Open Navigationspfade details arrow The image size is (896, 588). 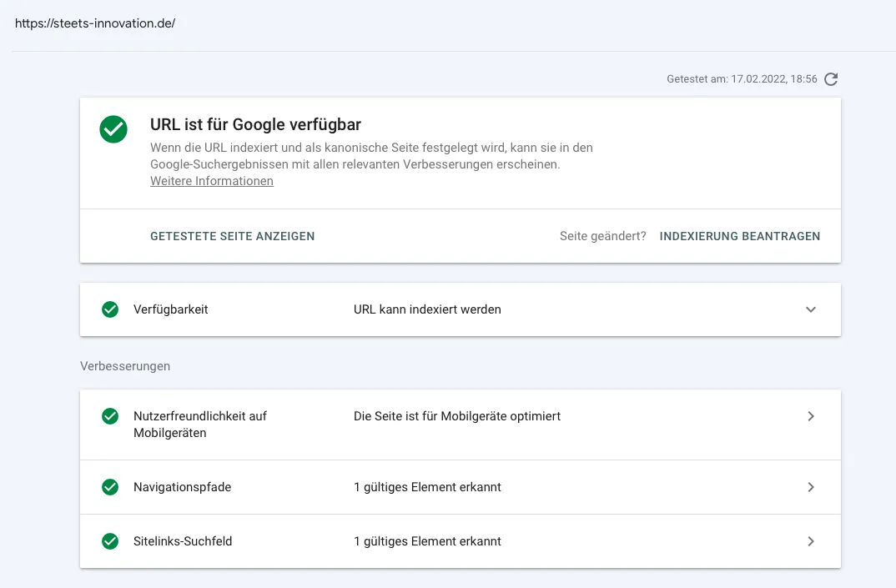click(x=810, y=487)
